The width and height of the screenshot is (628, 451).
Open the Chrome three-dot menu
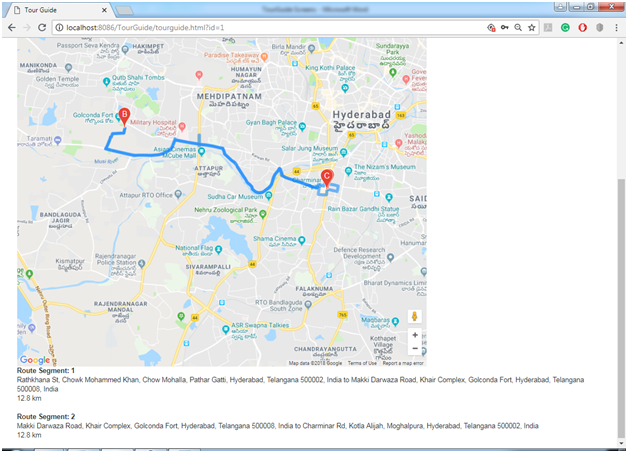click(x=616, y=28)
